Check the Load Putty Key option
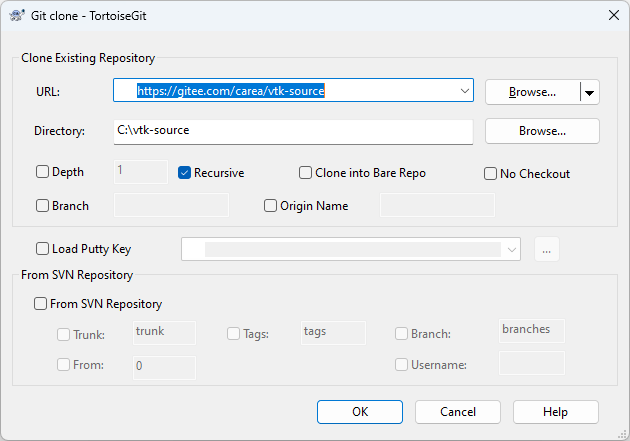 (x=43, y=249)
